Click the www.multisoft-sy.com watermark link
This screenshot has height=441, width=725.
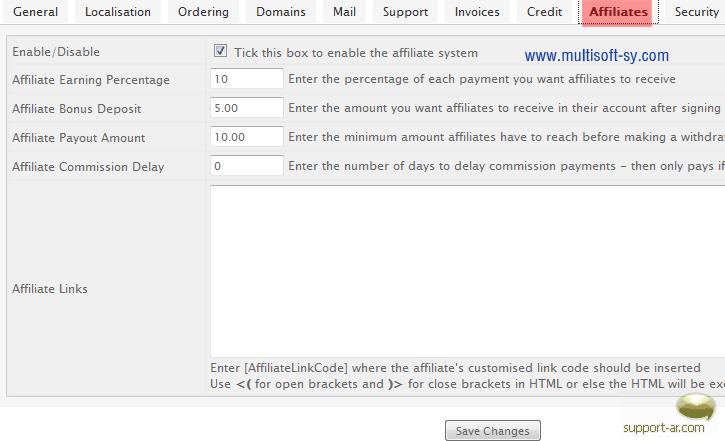click(596, 56)
